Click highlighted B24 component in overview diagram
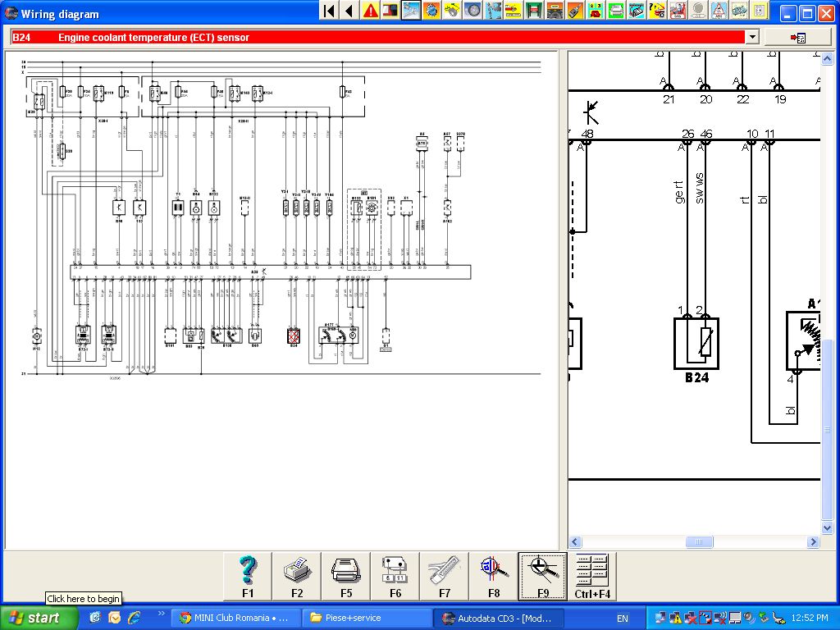 pyautogui.click(x=294, y=336)
